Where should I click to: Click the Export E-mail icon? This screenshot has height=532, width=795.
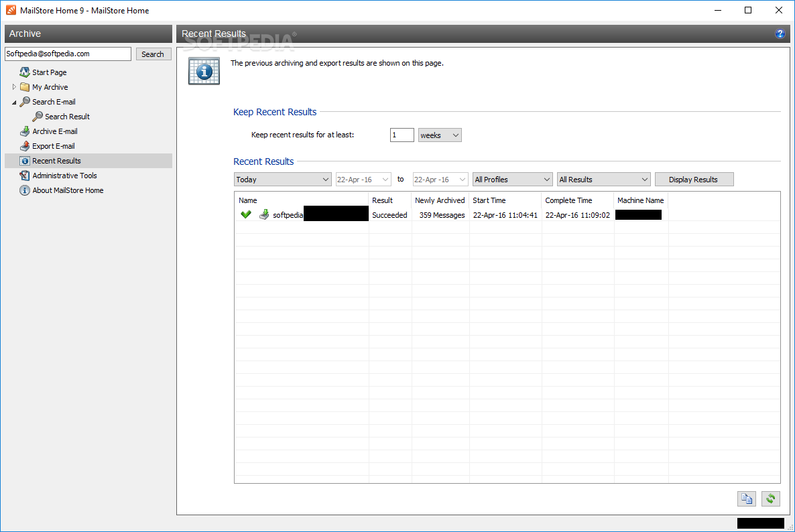pos(24,146)
